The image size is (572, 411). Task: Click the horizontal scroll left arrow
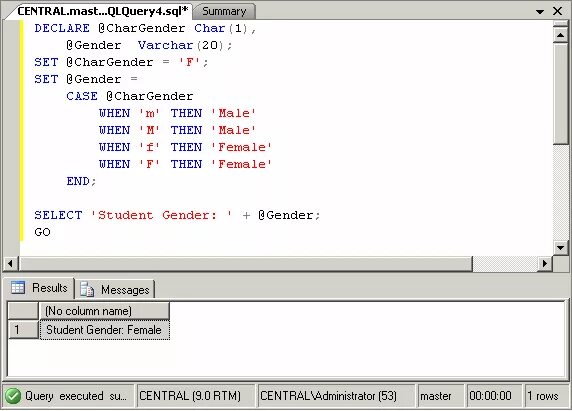tap(11, 263)
